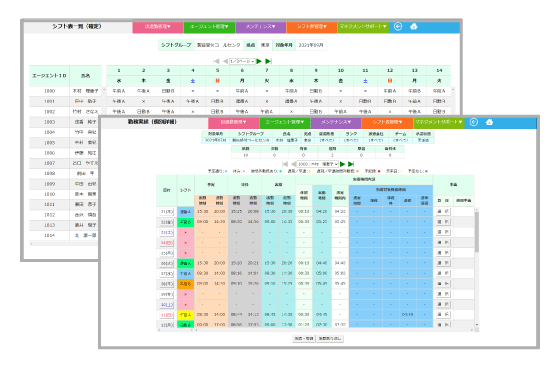This screenshot has height=380, width=560.
Task: Click the right button below the attendance table
Action: coord(330,338)
